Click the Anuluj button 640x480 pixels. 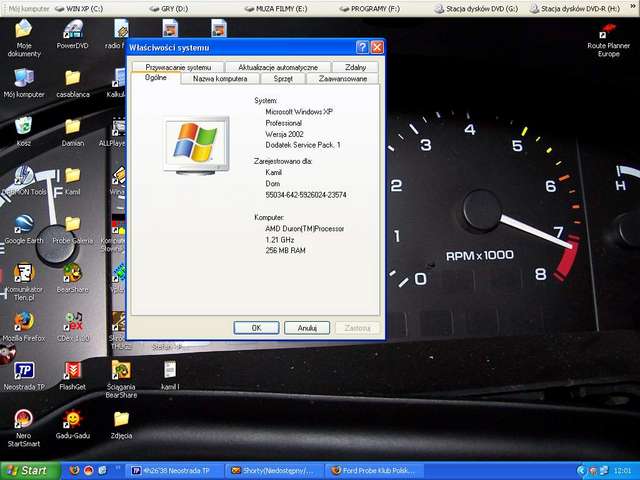(x=307, y=328)
